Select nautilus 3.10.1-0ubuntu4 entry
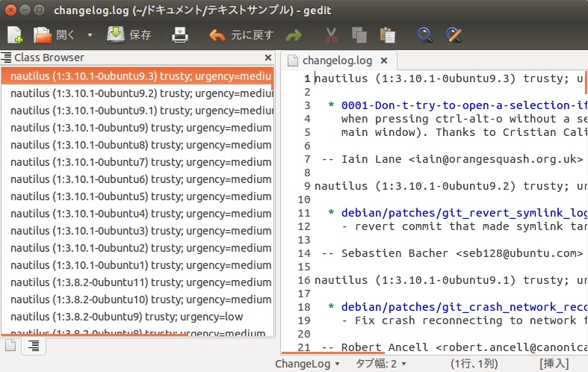 click(x=137, y=214)
